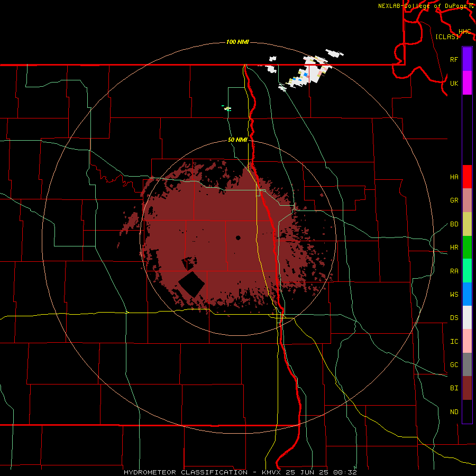
Task: Click the "BD" legend label
Action: tap(454, 224)
